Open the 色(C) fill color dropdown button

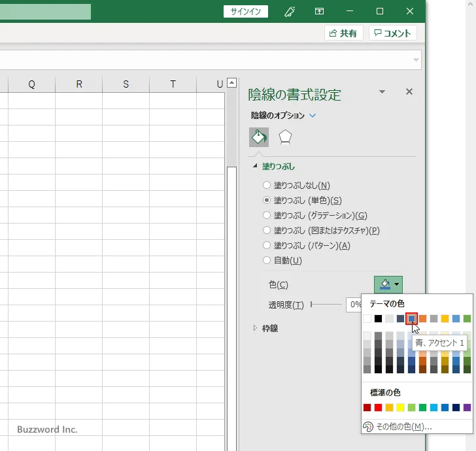click(x=388, y=284)
